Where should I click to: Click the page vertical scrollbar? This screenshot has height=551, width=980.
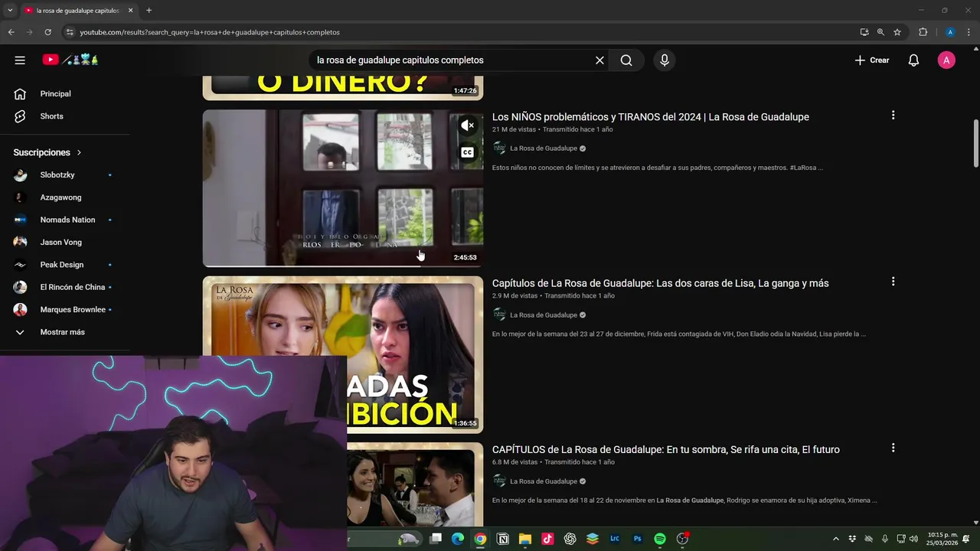click(976, 143)
